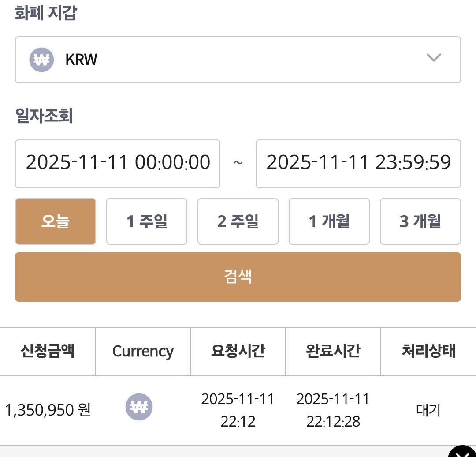Screen dimensions: 476x457
Task: Click the 처리상태 column header
Action: pyautogui.click(x=428, y=351)
